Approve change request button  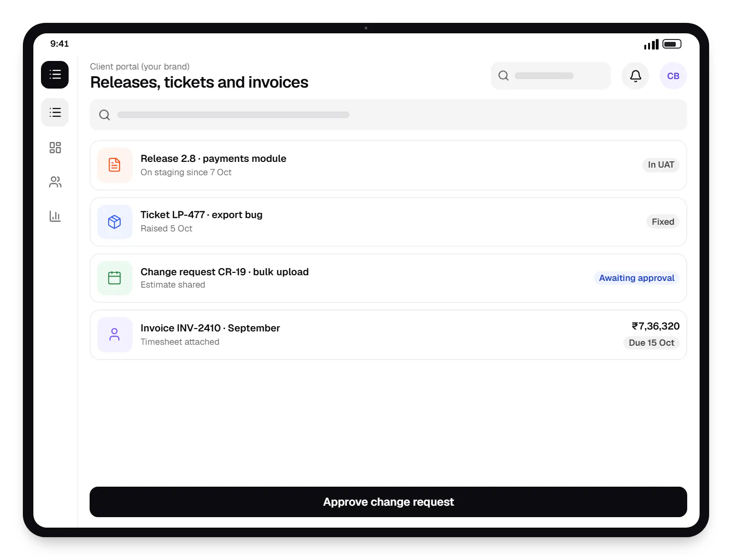[x=388, y=502]
